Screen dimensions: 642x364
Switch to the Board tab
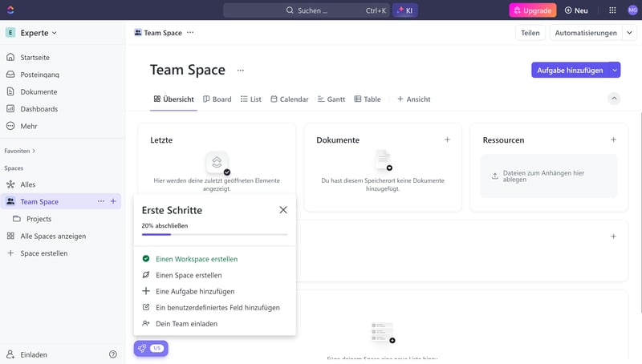(217, 99)
